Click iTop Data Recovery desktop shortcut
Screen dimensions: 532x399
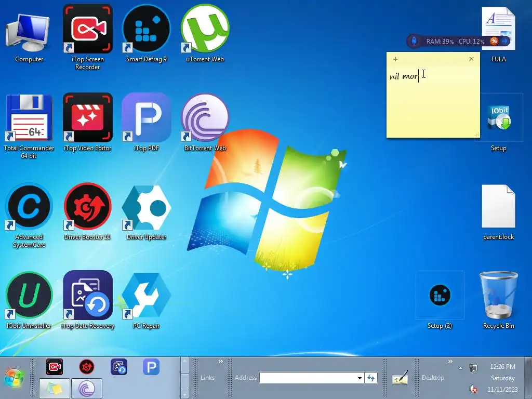tap(87, 300)
